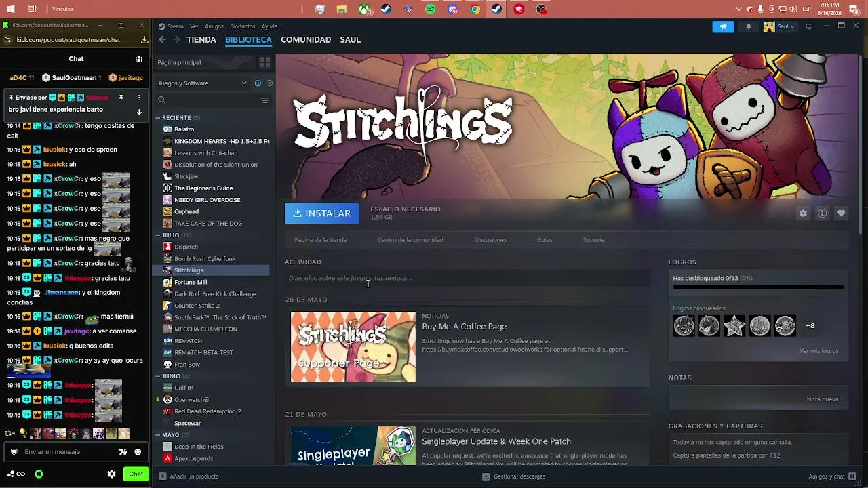Click the Steam forward navigation arrow
Image resolution: width=868 pixels, height=488 pixels.
[177, 39]
